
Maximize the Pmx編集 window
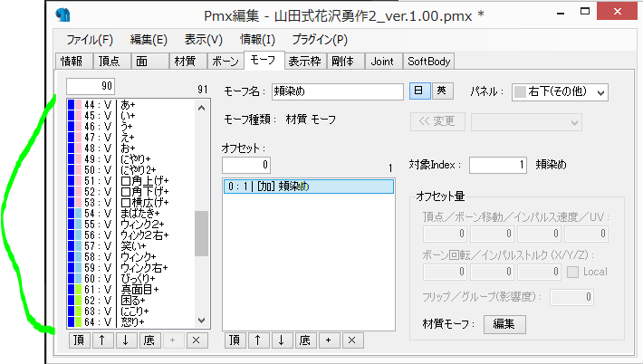(x=586, y=12)
